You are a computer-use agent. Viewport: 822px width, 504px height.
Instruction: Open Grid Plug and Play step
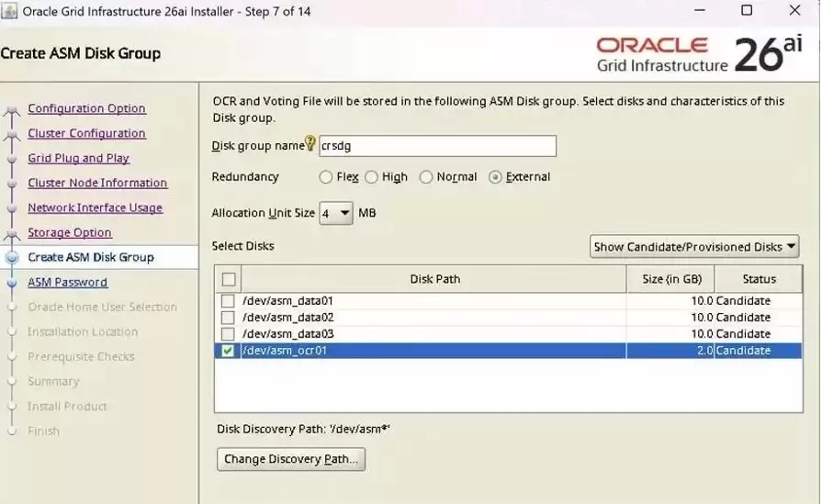coord(79,158)
